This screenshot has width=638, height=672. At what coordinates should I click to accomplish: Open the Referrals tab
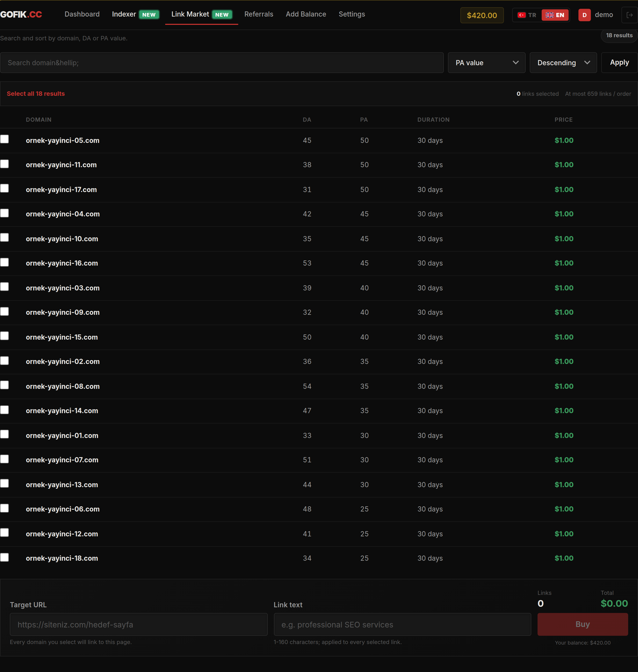tap(258, 14)
